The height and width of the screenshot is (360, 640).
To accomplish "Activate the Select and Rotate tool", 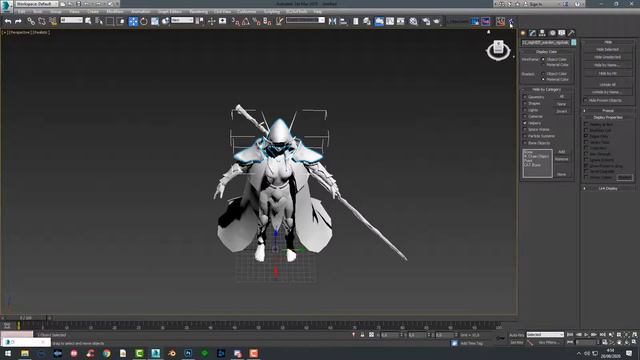I will click(144, 21).
